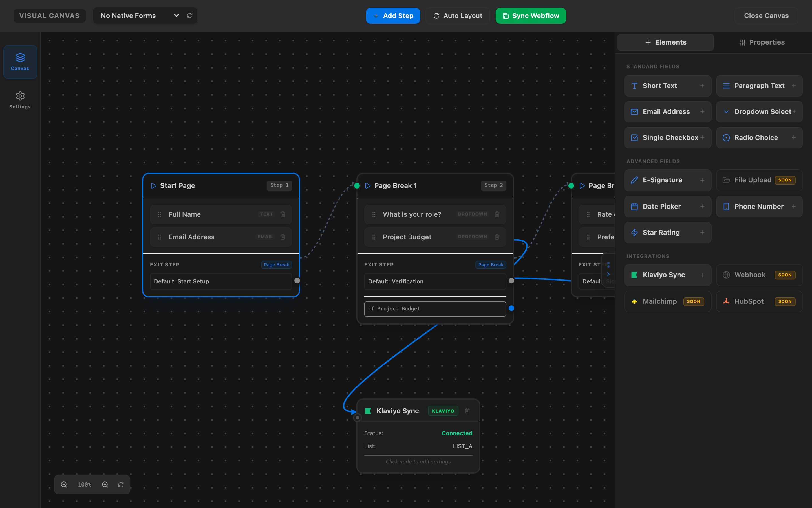Click Start Page play icon
The width and height of the screenshot is (812, 508).
(153, 185)
